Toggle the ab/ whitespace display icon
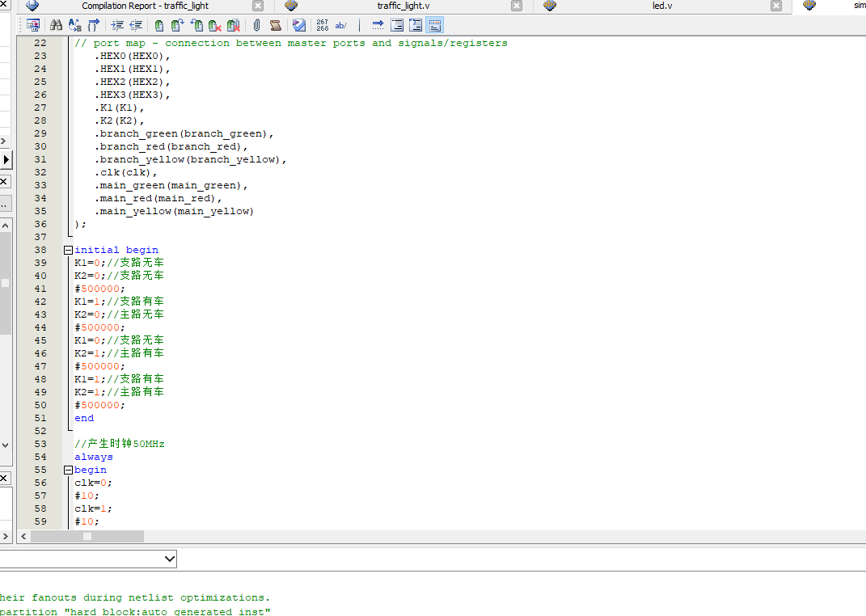Image resolution: width=866 pixels, height=616 pixels. click(340, 25)
